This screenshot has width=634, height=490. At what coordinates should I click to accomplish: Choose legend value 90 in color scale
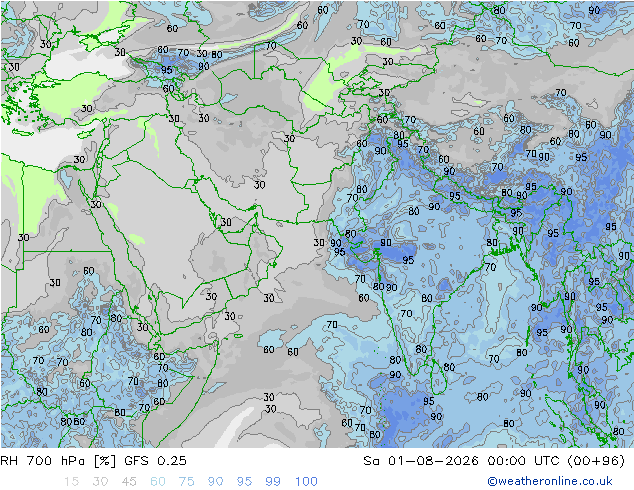tap(215, 481)
